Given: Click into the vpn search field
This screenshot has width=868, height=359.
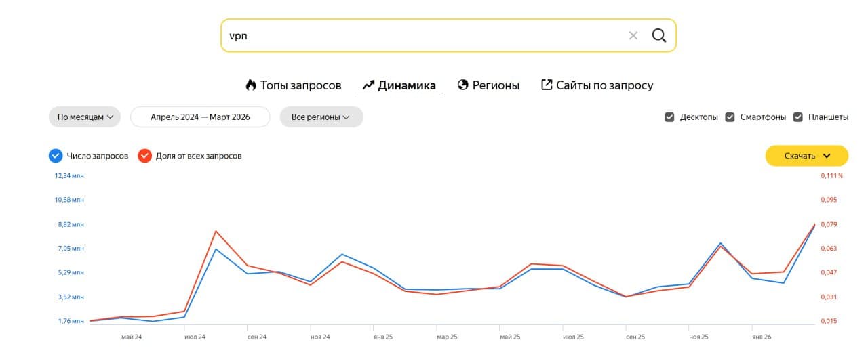Looking at the screenshot, I should [420, 35].
